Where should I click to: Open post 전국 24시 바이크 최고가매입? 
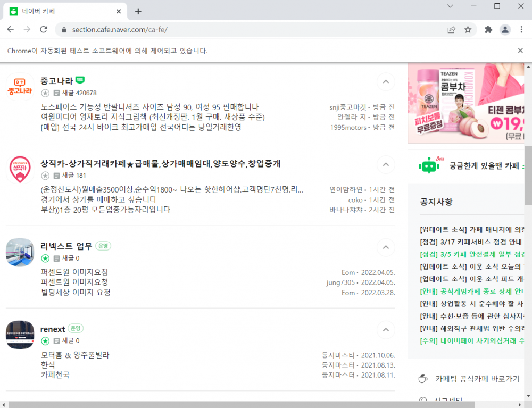(x=141, y=127)
